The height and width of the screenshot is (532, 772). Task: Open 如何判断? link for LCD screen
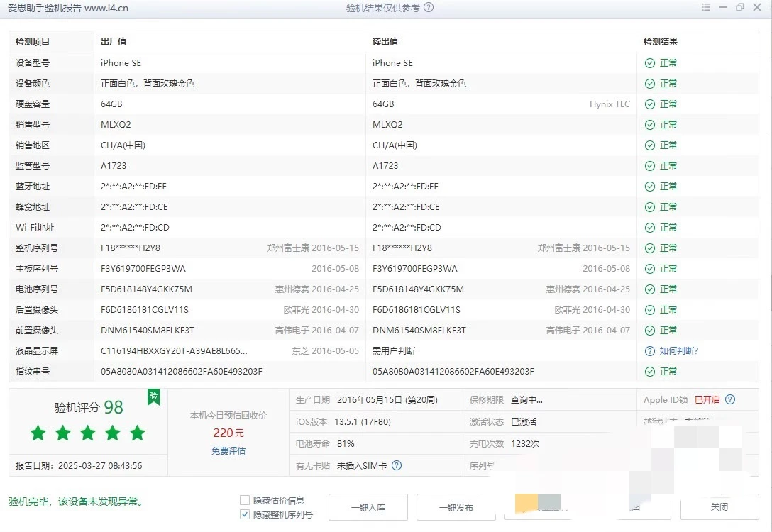pos(678,351)
